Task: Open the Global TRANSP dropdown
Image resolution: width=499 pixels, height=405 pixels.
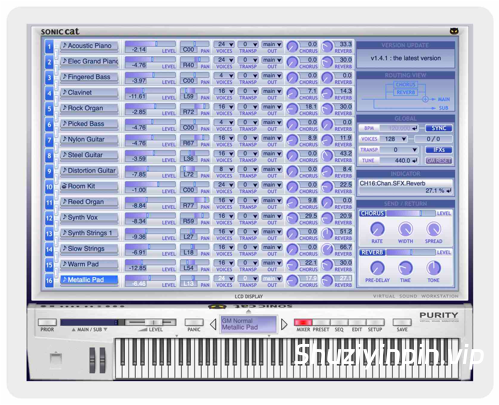Action: pyautogui.click(x=399, y=150)
